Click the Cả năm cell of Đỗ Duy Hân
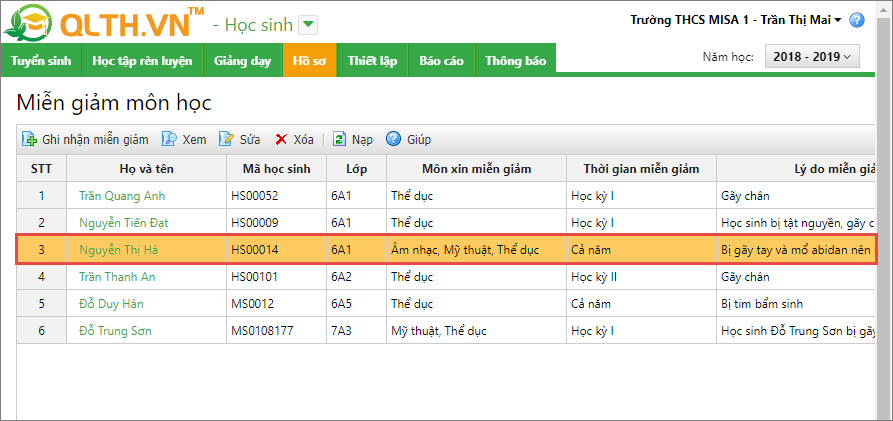This screenshot has width=893, height=421. tap(641, 304)
